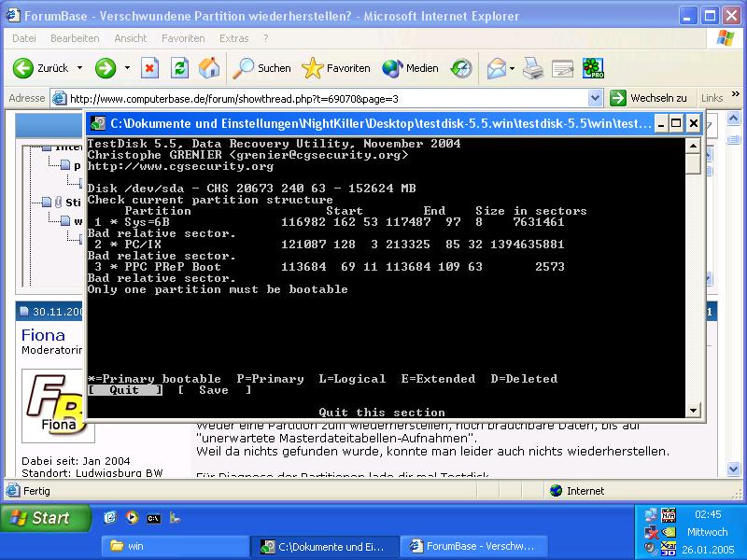Click the NVIDIA tray icon
The image size is (747, 560).
tap(669, 532)
